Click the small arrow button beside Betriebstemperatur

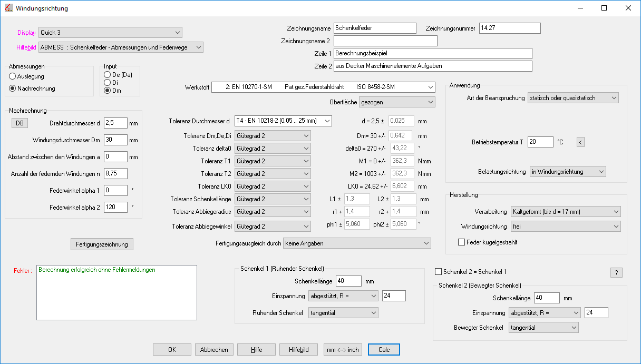[x=580, y=142]
